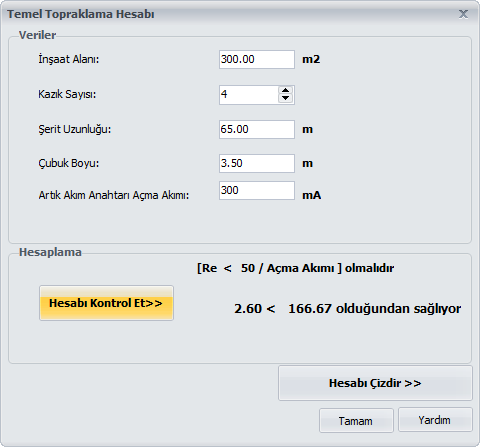
Task: Click the Kazık Sayısı label text
Action: tap(67, 94)
